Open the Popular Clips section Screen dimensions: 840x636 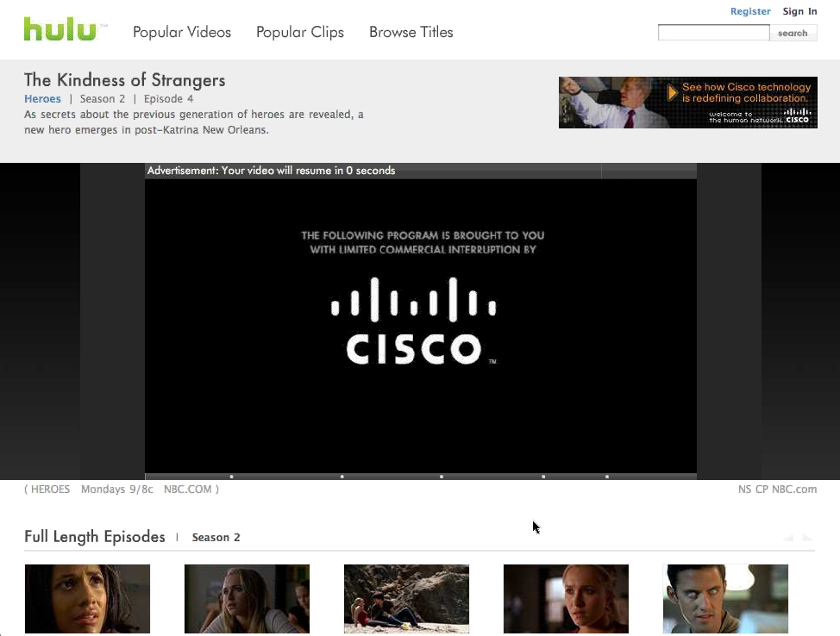(x=300, y=32)
